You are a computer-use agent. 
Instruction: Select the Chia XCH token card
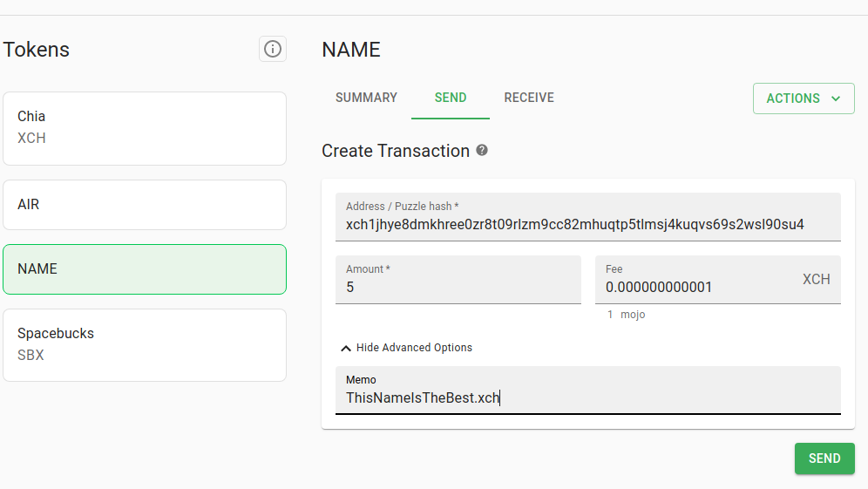145,128
